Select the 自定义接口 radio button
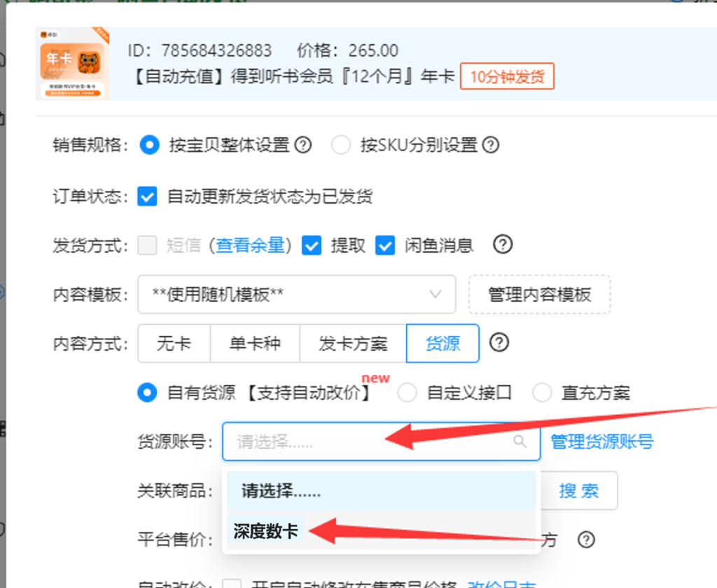 407,393
